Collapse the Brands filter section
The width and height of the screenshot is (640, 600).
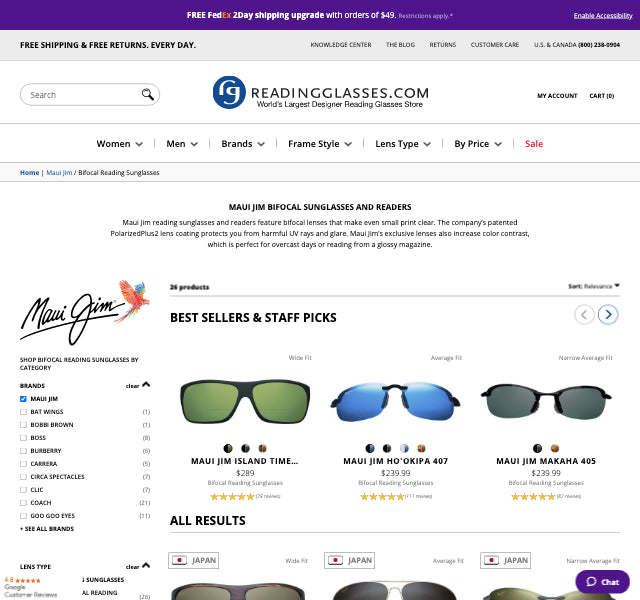coord(146,384)
